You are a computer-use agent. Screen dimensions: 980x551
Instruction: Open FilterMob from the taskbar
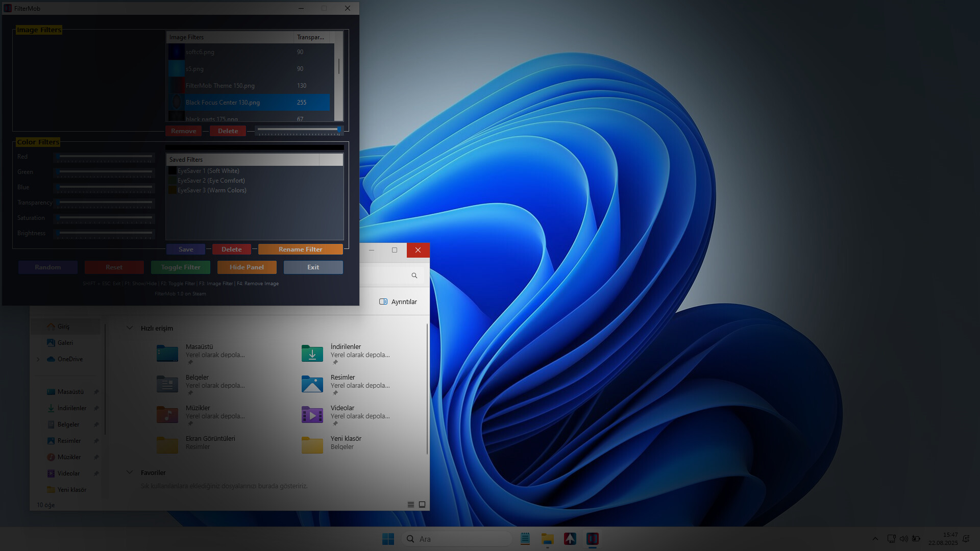click(x=592, y=538)
